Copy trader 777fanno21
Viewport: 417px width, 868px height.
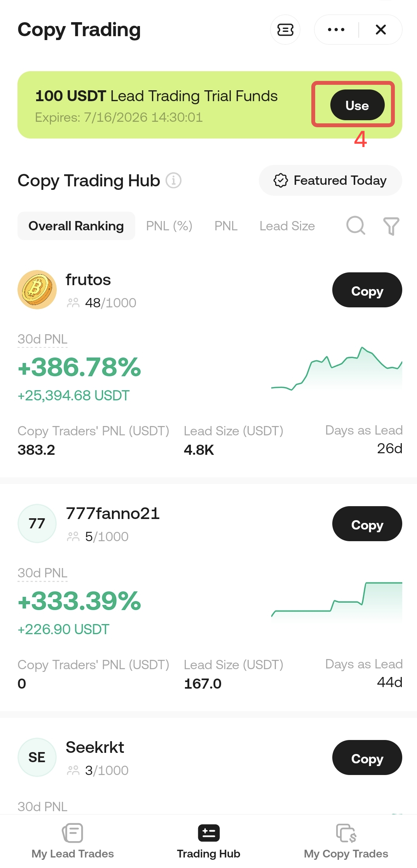pos(367,524)
